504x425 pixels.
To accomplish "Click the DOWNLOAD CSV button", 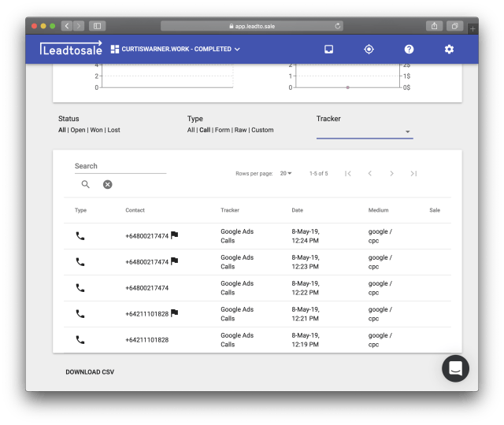I will click(x=90, y=372).
